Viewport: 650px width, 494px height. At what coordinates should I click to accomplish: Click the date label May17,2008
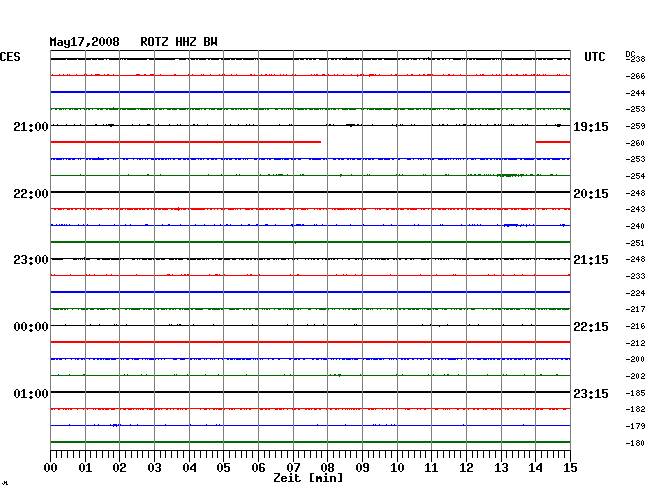[85, 42]
